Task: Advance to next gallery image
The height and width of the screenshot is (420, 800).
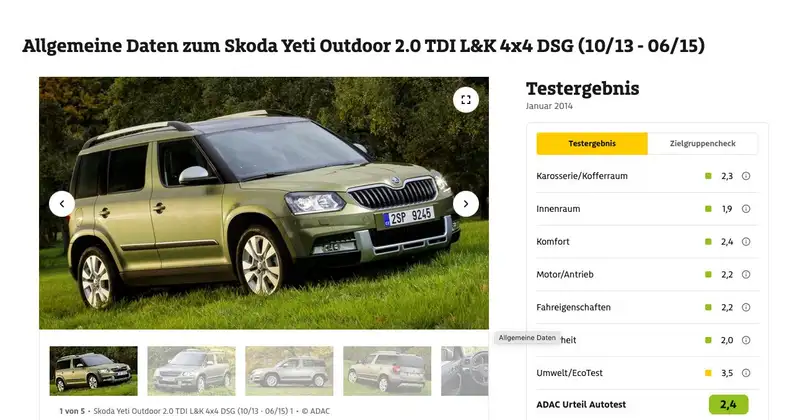Action: coord(465,204)
